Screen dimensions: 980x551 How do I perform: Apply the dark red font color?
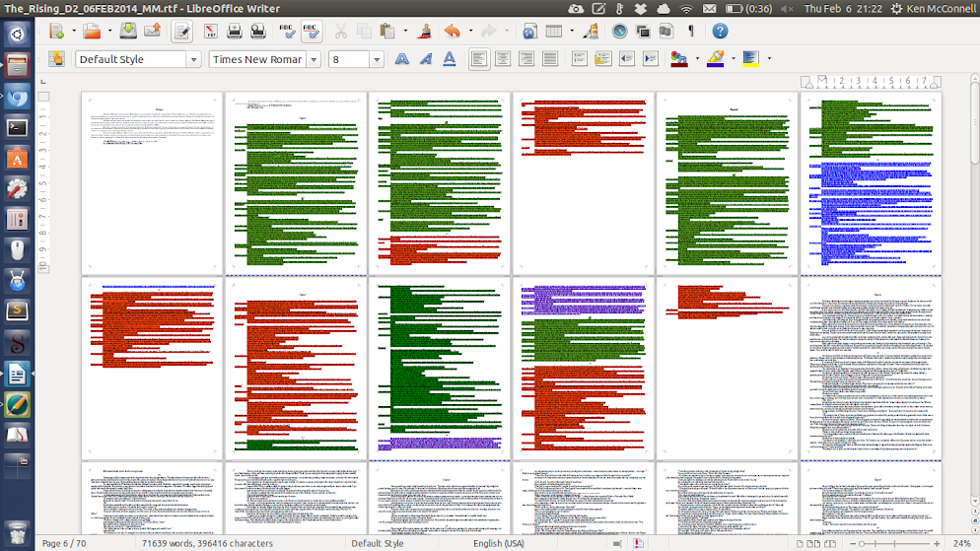point(678,59)
